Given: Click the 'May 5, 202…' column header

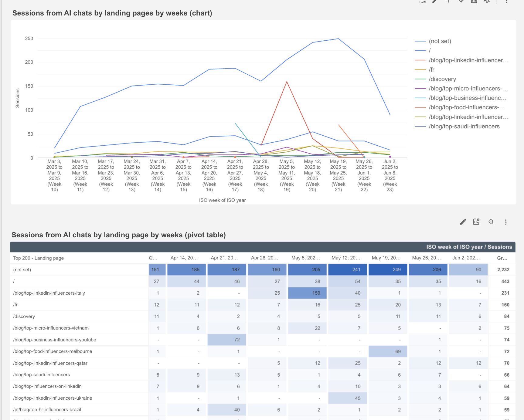Looking at the screenshot, I should (x=305, y=258).
